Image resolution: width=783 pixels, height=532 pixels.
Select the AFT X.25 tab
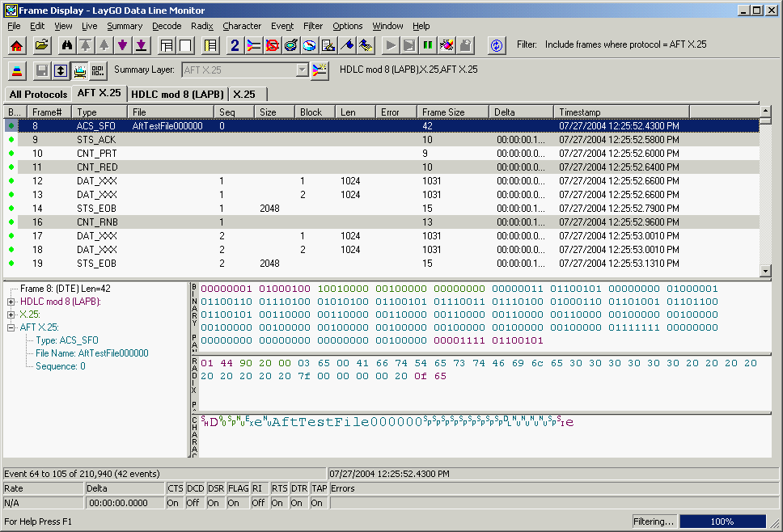click(x=99, y=93)
